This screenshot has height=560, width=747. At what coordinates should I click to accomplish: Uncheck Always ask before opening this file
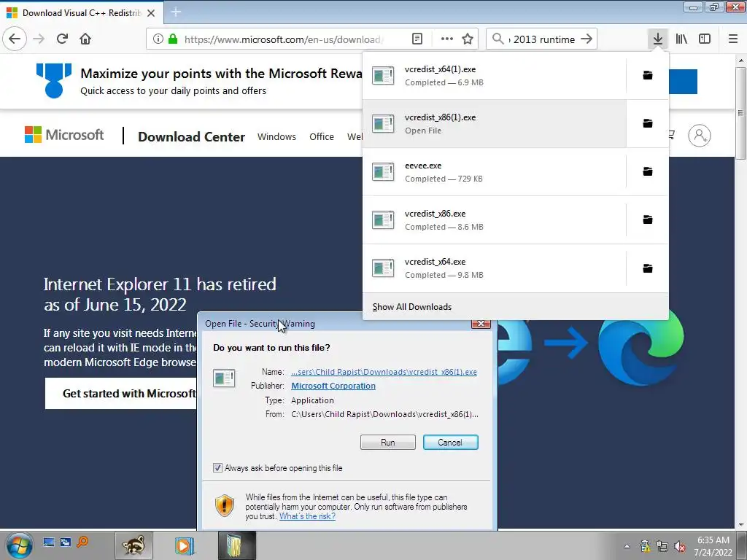point(217,467)
